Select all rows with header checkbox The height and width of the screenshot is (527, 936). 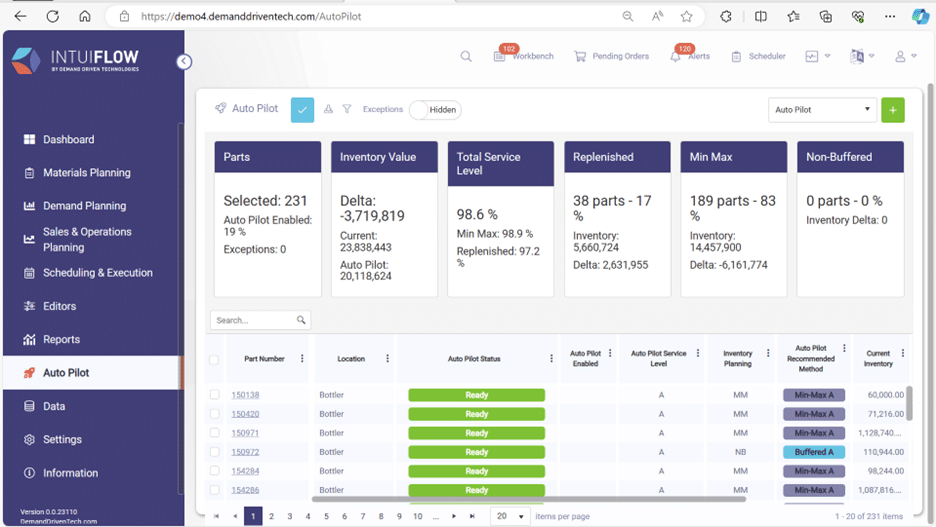tap(214, 359)
